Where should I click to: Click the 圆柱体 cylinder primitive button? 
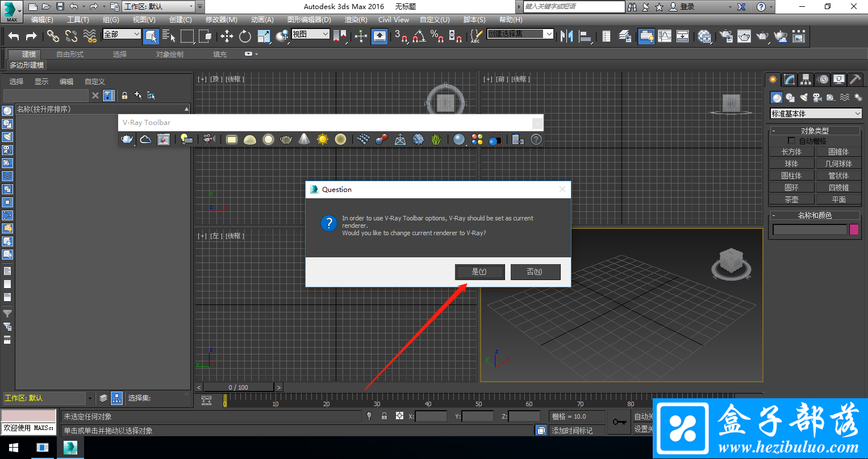click(791, 176)
